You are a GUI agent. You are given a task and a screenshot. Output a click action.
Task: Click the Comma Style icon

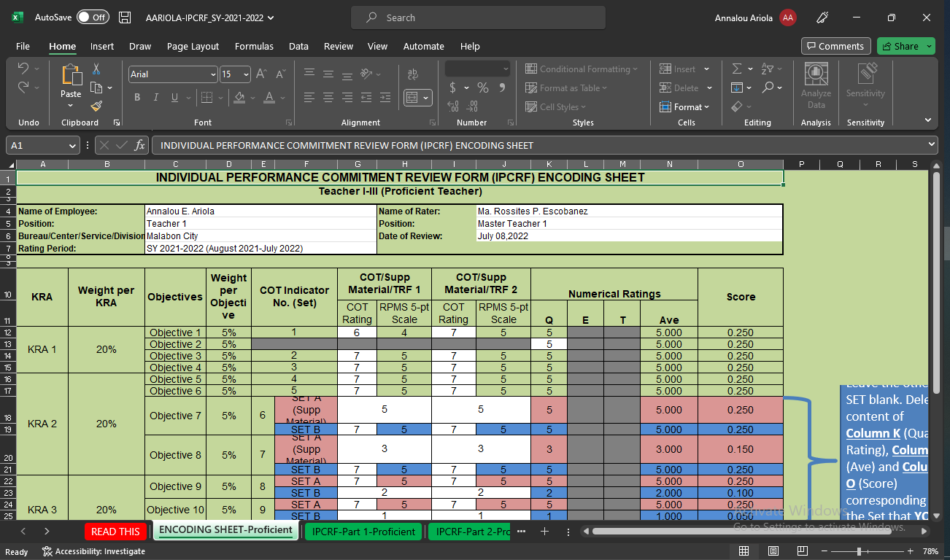(x=502, y=87)
